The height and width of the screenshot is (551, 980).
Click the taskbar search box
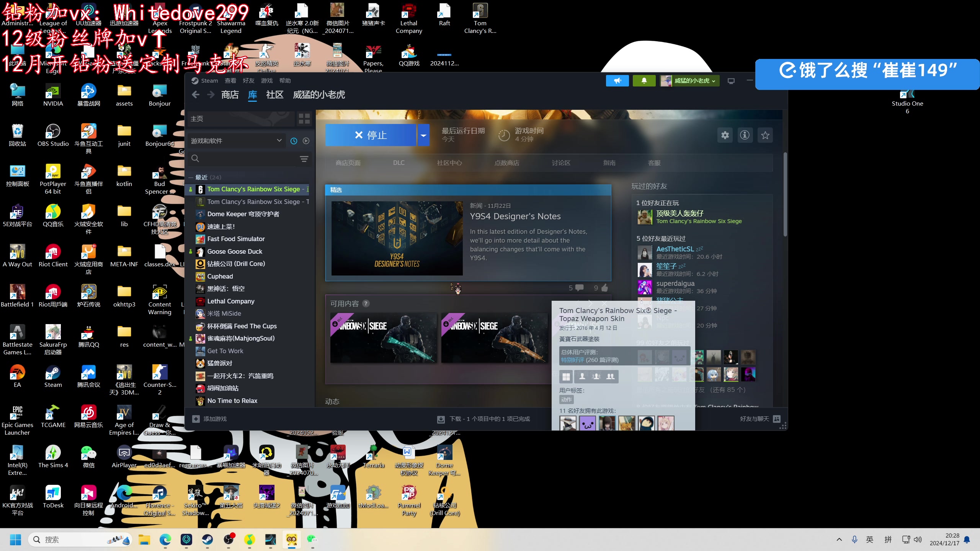(x=80, y=540)
